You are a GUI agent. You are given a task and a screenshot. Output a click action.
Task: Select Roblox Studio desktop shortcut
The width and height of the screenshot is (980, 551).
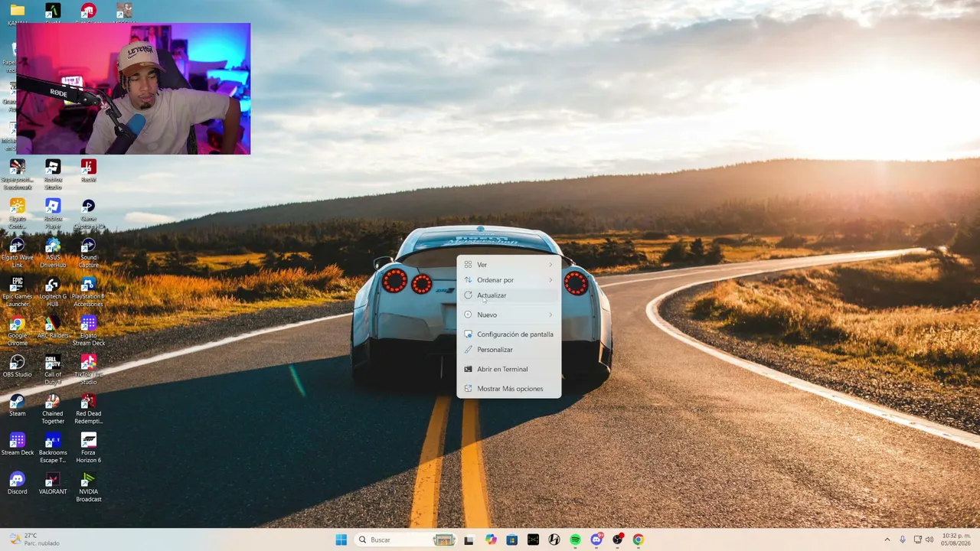pos(53,175)
